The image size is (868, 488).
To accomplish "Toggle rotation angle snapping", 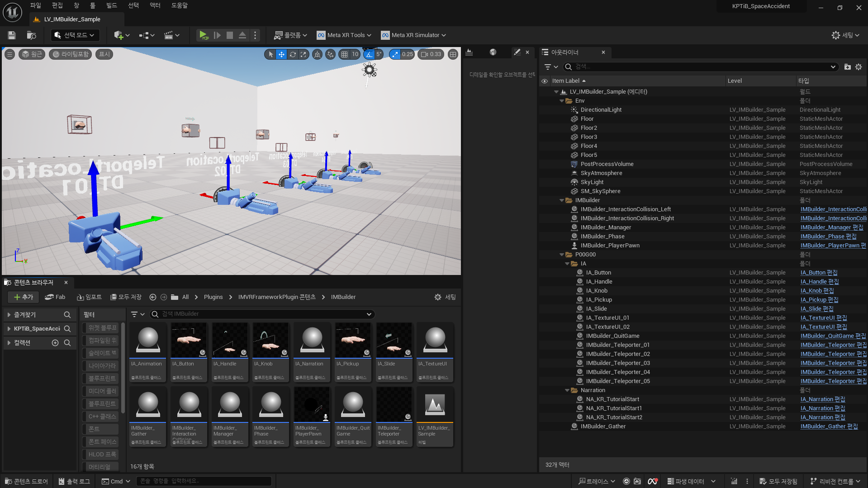I will point(369,54).
